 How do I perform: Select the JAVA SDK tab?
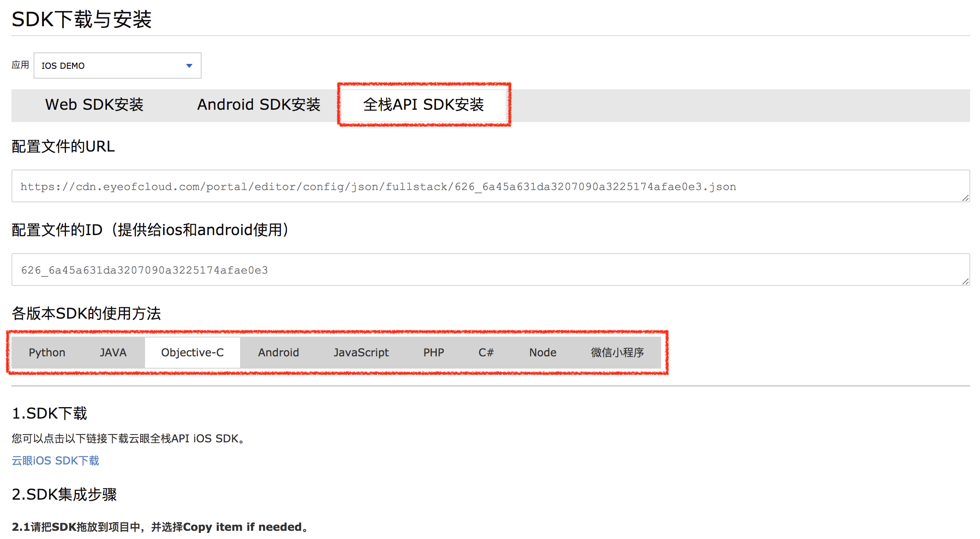click(x=113, y=352)
